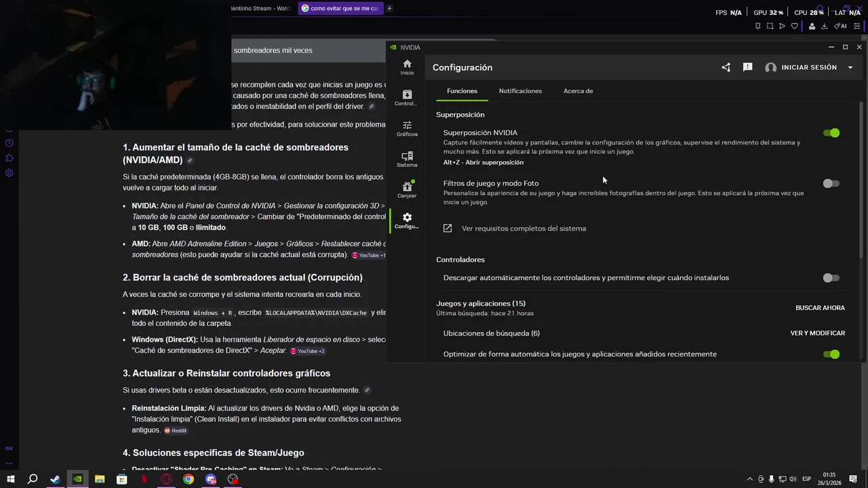Switch to the Acerca de tab

click(x=578, y=91)
